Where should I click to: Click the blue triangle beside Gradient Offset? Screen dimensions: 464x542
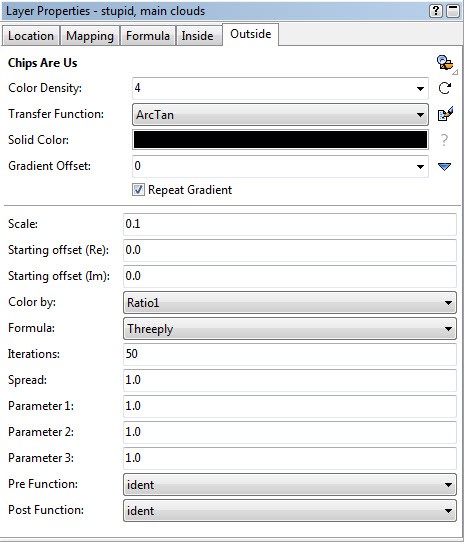(444, 167)
